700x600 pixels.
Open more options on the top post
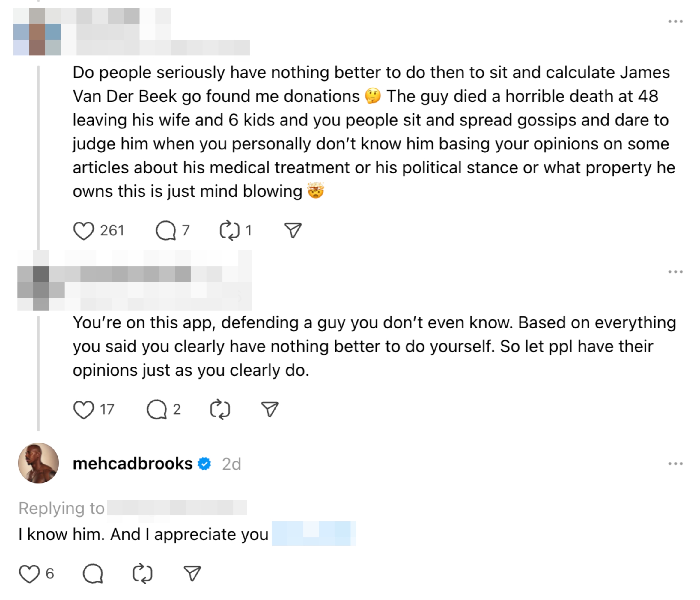point(675,22)
